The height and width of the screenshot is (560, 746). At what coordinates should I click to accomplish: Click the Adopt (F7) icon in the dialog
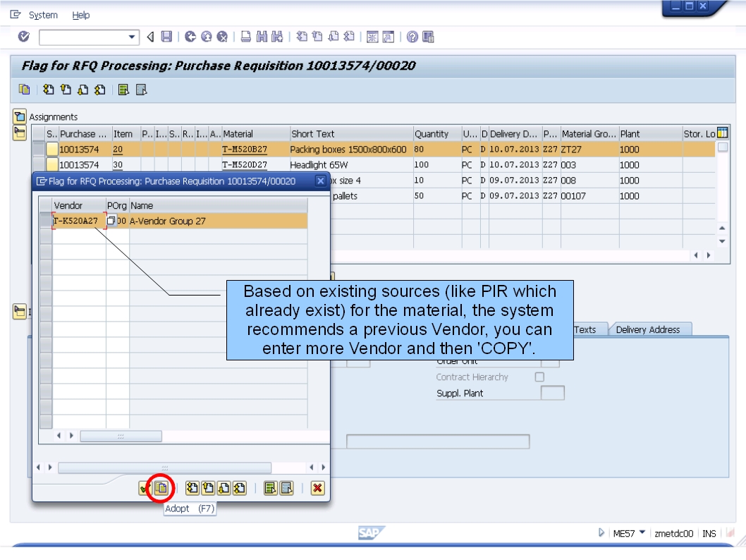(161, 487)
